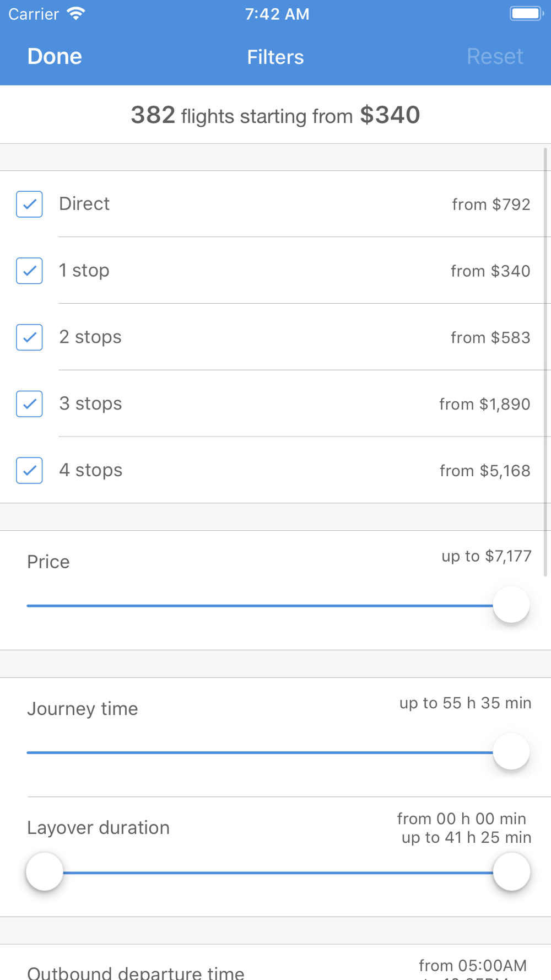
Task: Tap the 'from $340' price for 1 stop
Action: click(x=490, y=271)
